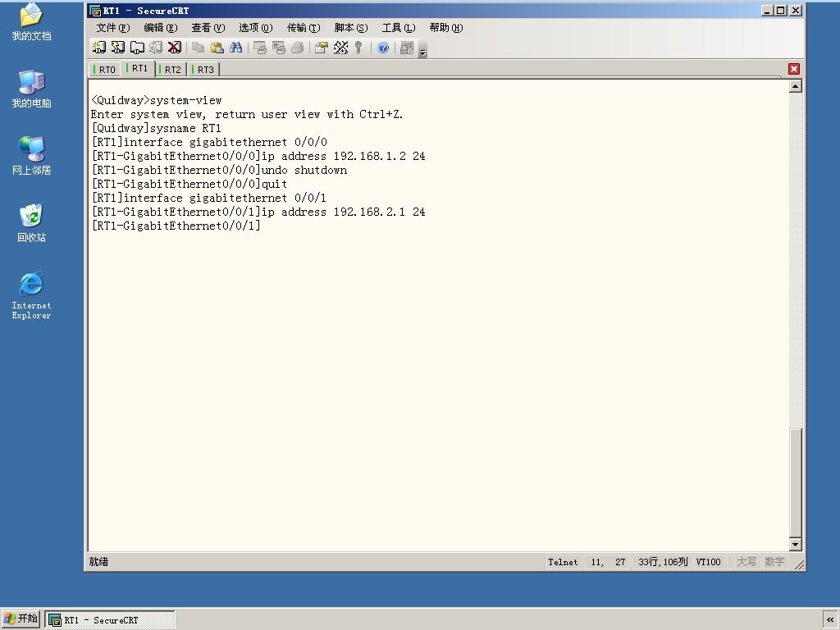Click the 33行, 106列 status entry
The height and width of the screenshot is (630, 840).
[x=663, y=562]
